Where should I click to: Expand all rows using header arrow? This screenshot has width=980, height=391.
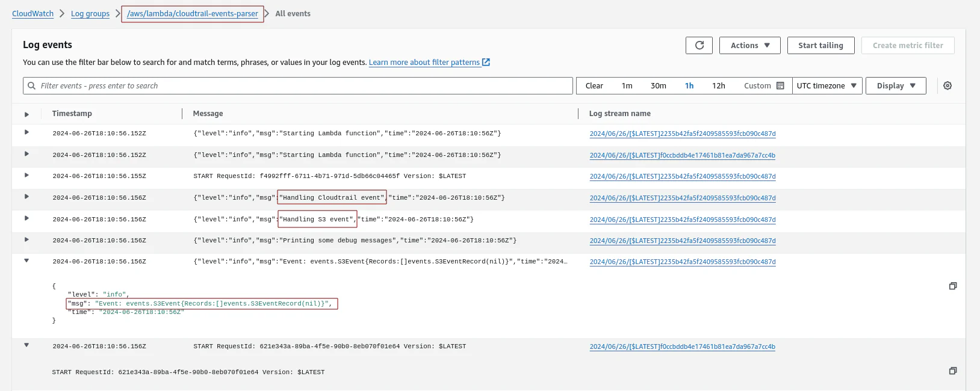[26, 114]
